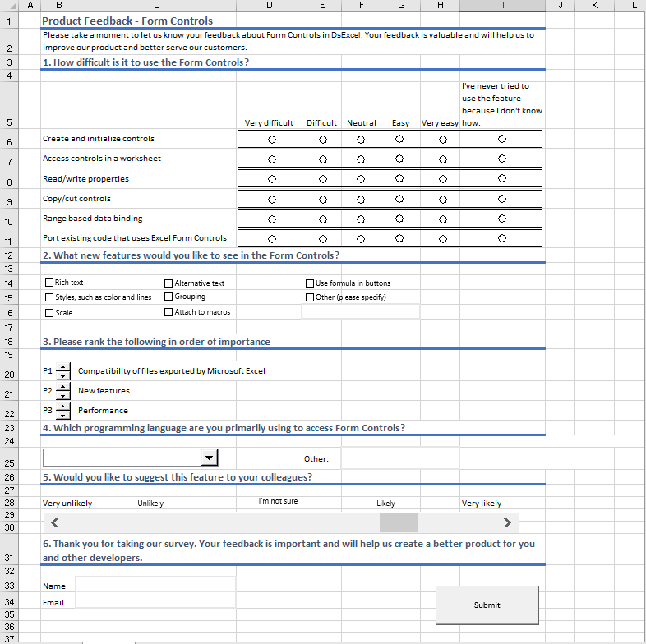This screenshot has height=644, width=646.
Task: Click question 4 programming language heading
Action: 224,428
